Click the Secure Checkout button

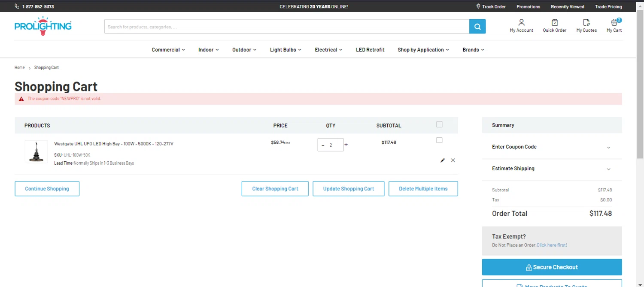pos(552,267)
